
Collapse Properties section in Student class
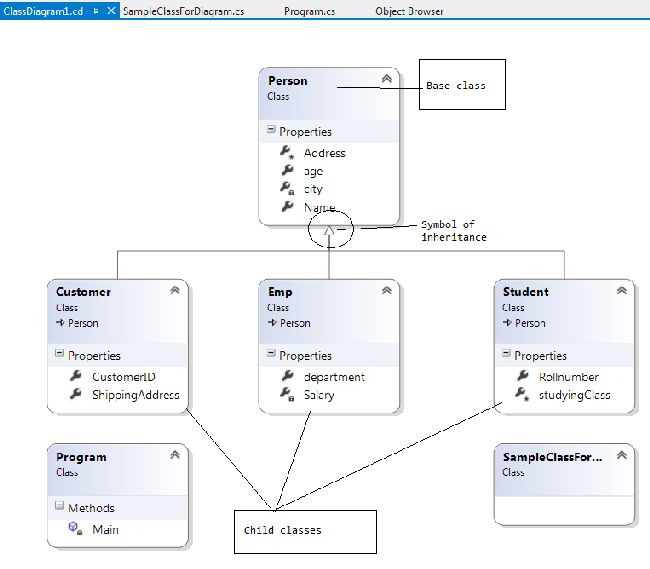(506, 354)
